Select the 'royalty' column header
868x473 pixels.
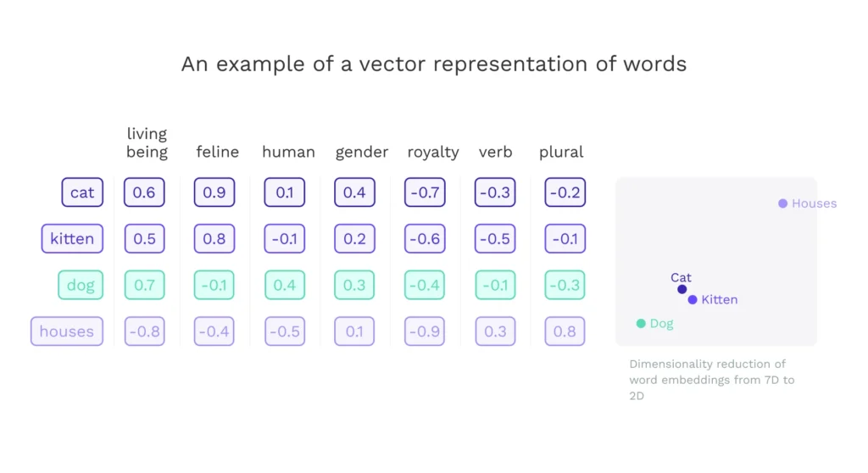pos(432,153)
